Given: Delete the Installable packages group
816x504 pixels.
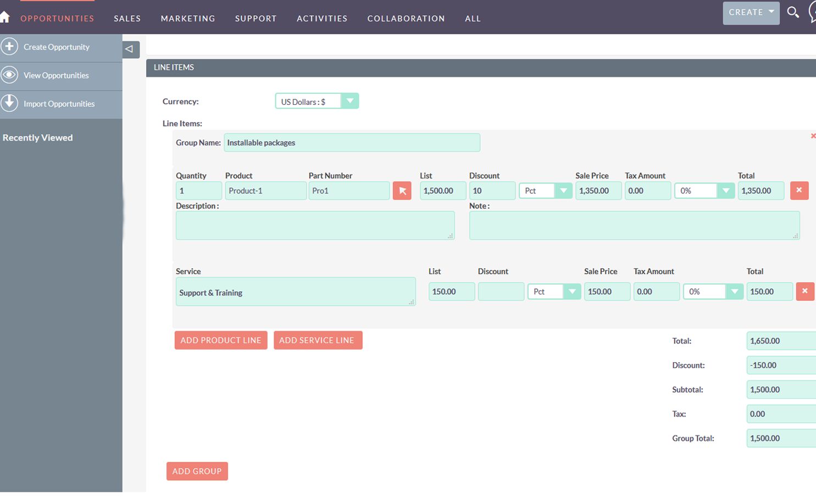Looking at the screenshot, I should 813,136.
